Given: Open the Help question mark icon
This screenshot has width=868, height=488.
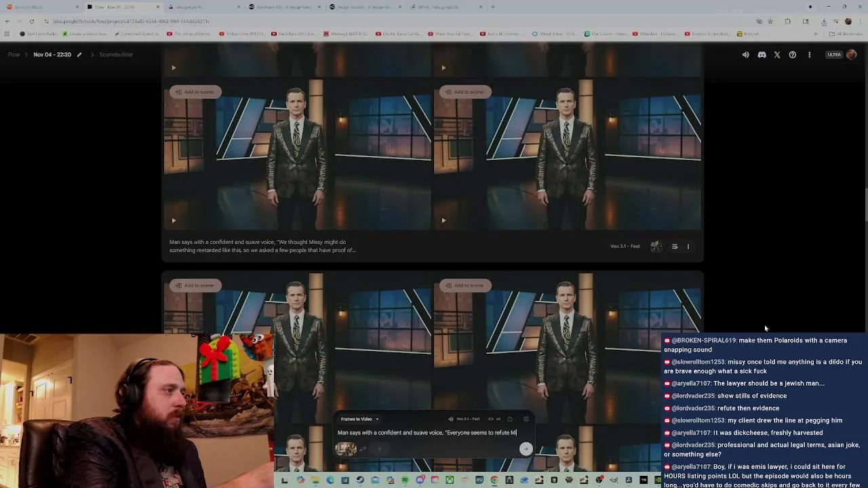Looking at the screenshot, I should click(793, 55).
